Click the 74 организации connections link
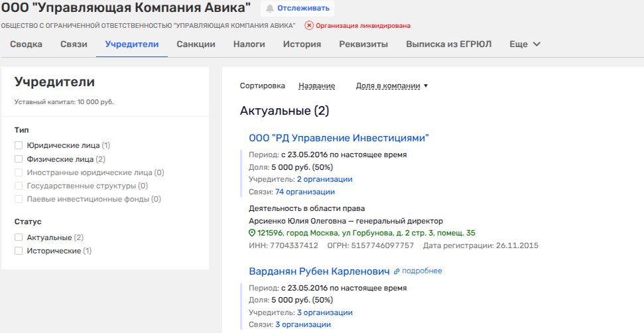 pyautogui.click(x=305, y=192)
